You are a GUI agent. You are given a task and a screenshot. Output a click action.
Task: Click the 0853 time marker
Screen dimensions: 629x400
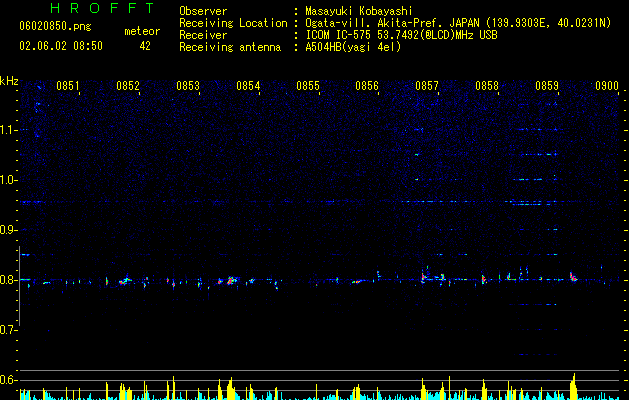pyautogui.click(x=188, y=86)
